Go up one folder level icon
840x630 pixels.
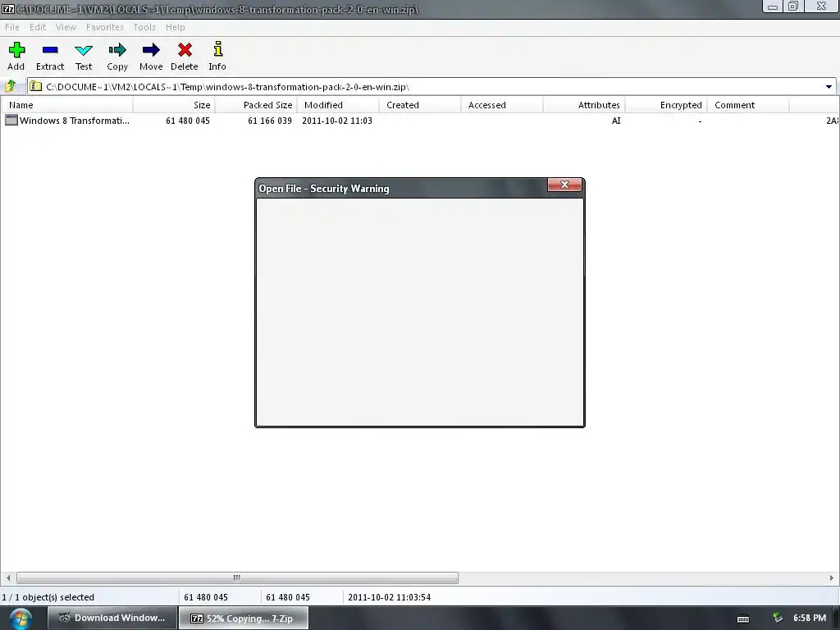[x=11, y=86]
